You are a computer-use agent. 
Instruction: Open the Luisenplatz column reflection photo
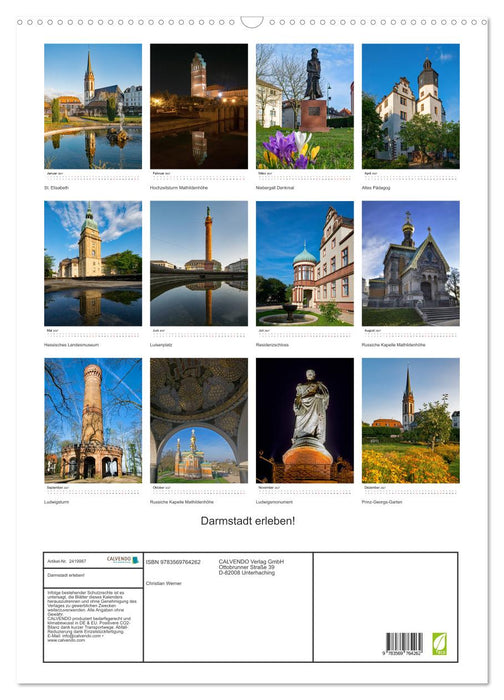199,263
